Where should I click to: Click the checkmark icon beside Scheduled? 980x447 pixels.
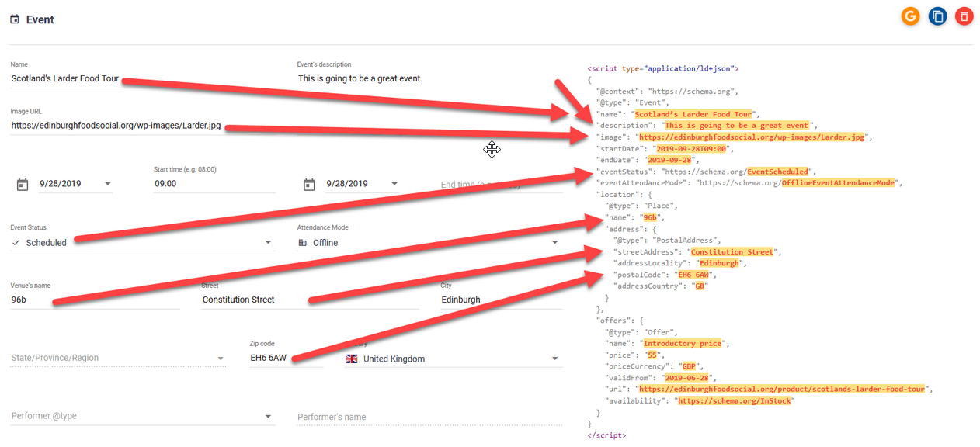coord(16,243)
